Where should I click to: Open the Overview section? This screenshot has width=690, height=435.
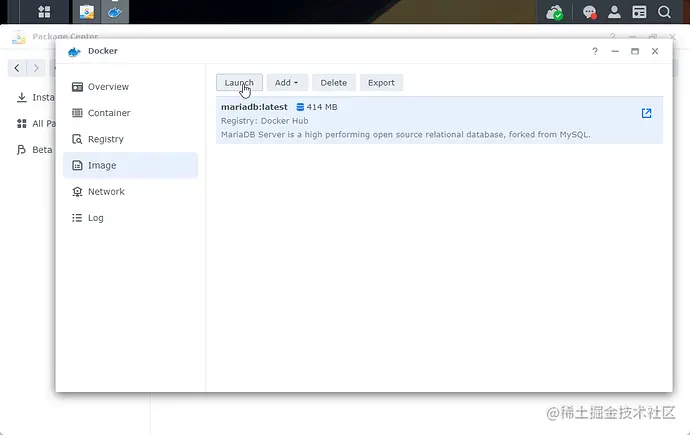[130, 87]
